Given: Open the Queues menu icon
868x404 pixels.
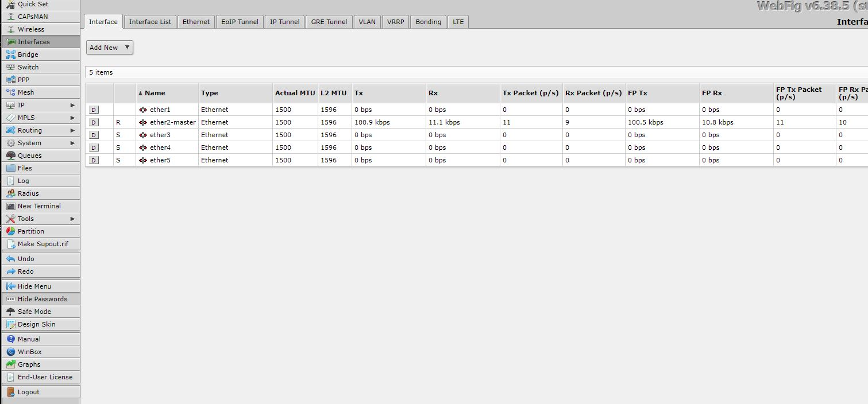Looking at the screenshot, I should 11,156.
